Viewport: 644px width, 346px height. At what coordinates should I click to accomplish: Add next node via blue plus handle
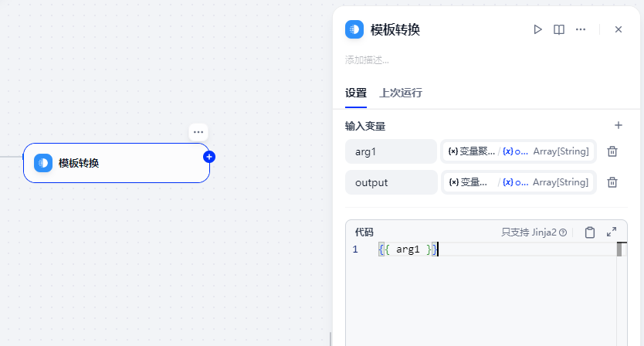click(209, 157)
